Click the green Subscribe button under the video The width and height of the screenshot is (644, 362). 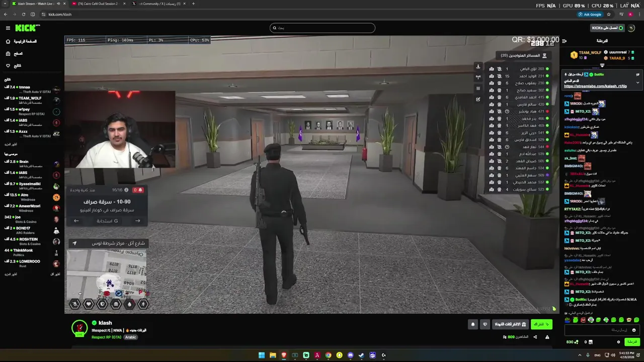coord(541,324)
